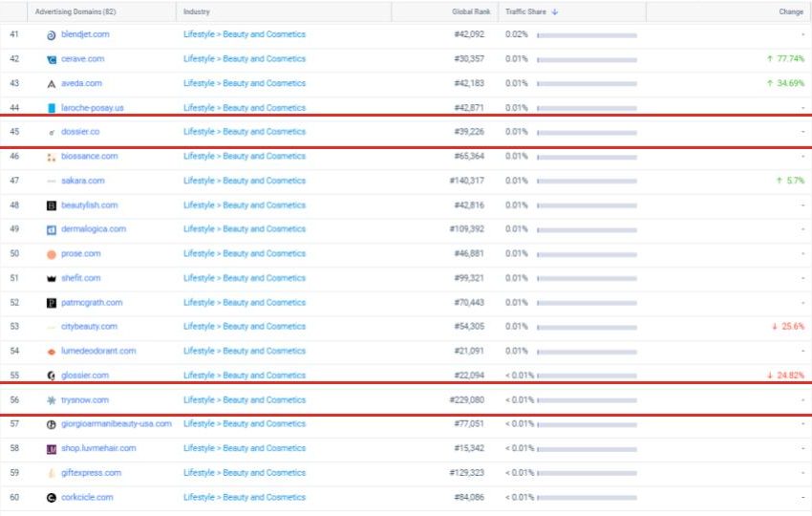Viewport: 812px width, 516px height.
Task: Sort by Traffic Share arrow icon
Action: click(x=555, y=11)
